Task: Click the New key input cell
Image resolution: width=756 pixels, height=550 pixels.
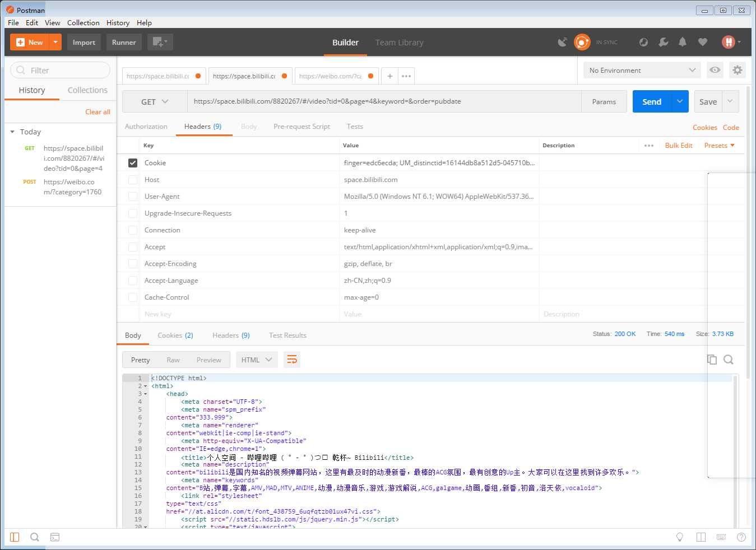Action: [x=239, y=314]
